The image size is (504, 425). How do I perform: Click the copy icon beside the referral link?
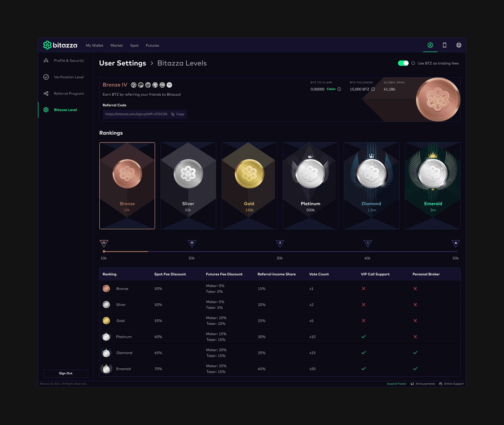pyautogui.click(x=173, y=114)
